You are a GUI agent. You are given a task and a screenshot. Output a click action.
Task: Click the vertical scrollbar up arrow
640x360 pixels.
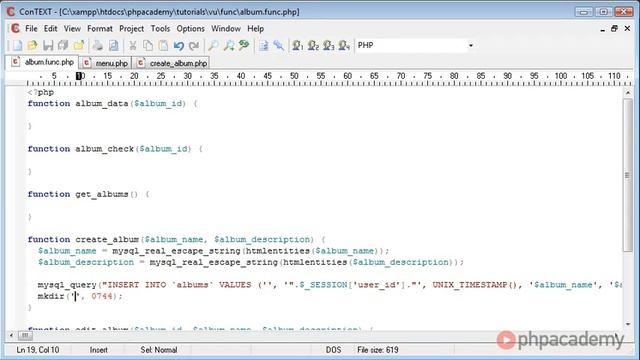coord(628,93)
